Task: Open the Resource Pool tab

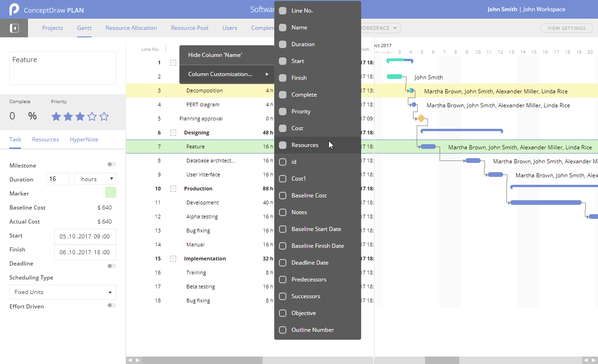Action: click(x=190, y=28)
